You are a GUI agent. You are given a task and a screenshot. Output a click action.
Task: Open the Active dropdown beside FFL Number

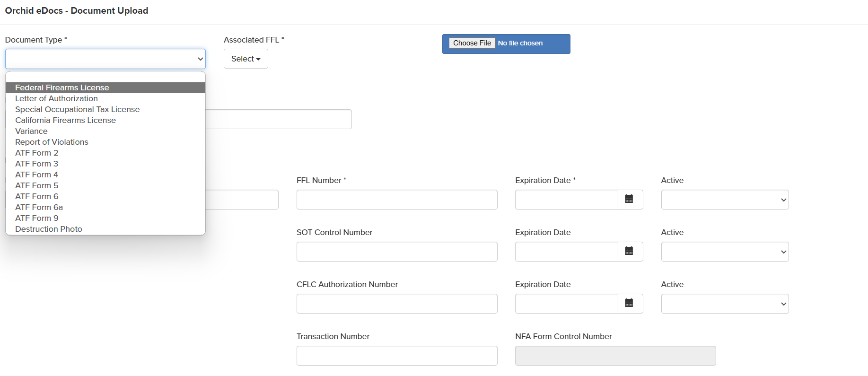pos(724,200)
